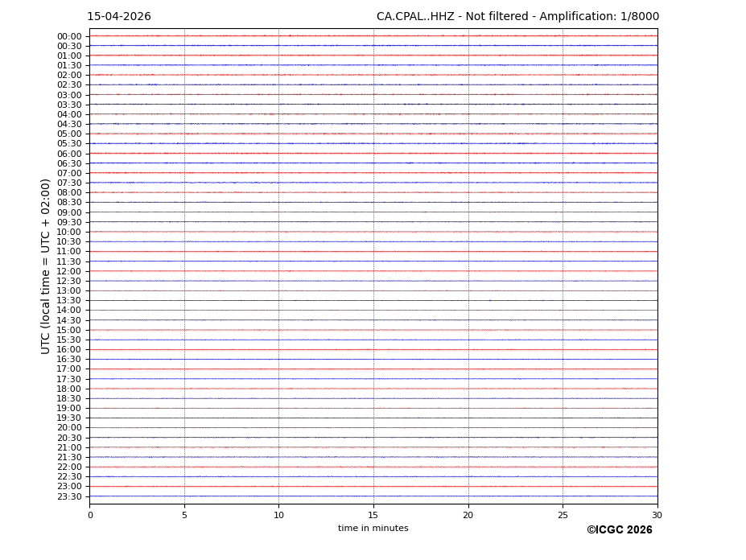Select the 03:00 time row label

click(69, 95)
